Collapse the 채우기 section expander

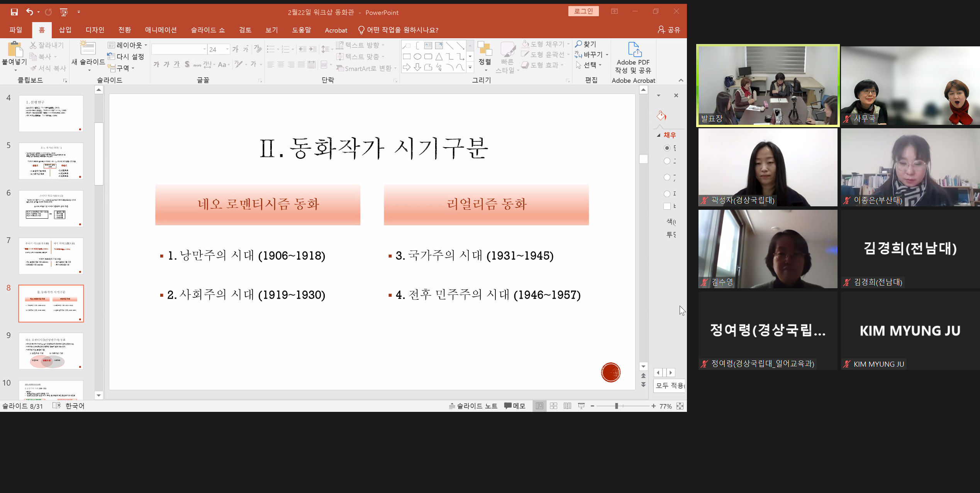point(659,135)
